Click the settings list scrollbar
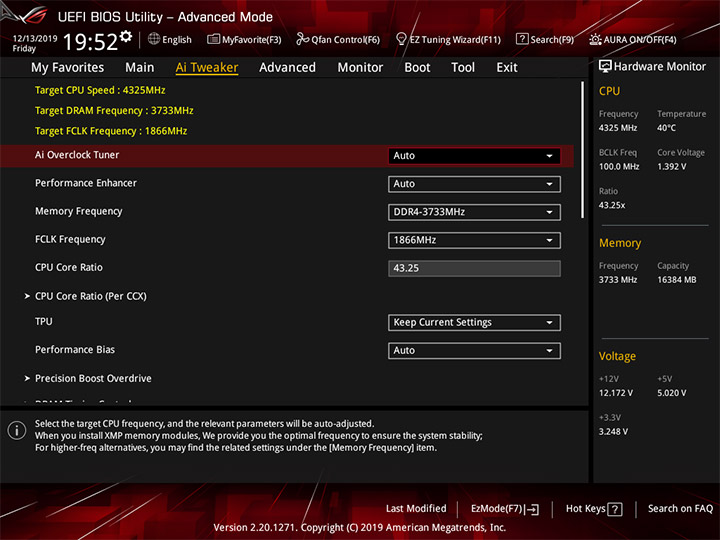 583,150
